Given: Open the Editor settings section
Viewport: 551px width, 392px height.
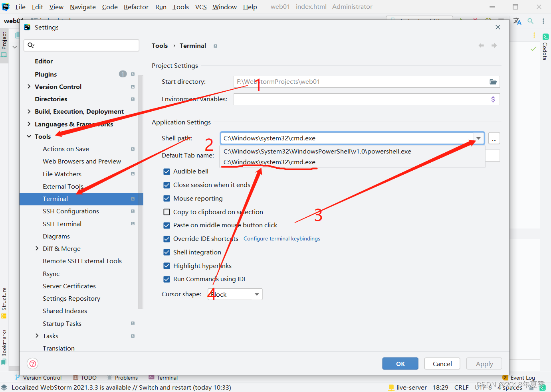Looking at the screenshot, I should coord(44,61).
